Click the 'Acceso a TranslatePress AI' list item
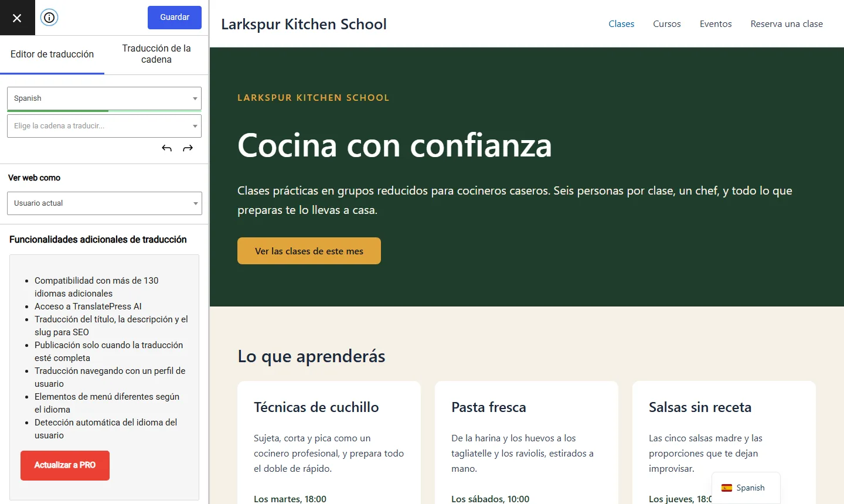Screen dimensions: 844x504 click(x=88, y=307)
